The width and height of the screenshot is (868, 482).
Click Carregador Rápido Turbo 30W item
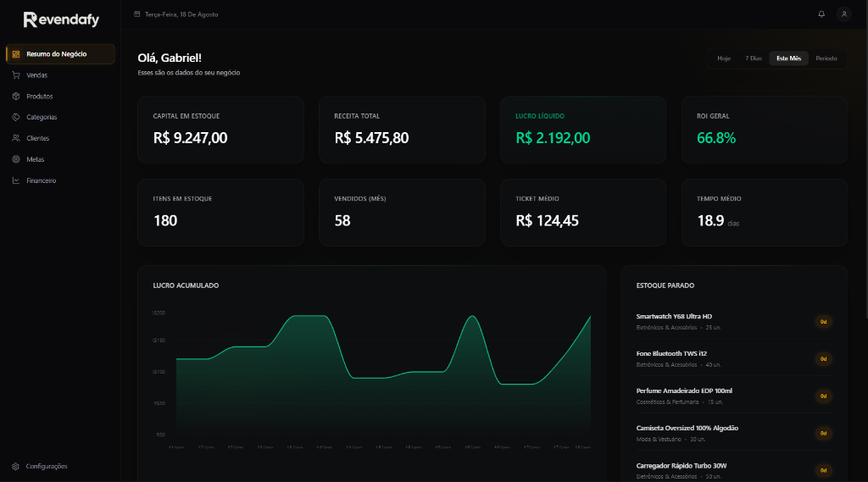(734, 470)
